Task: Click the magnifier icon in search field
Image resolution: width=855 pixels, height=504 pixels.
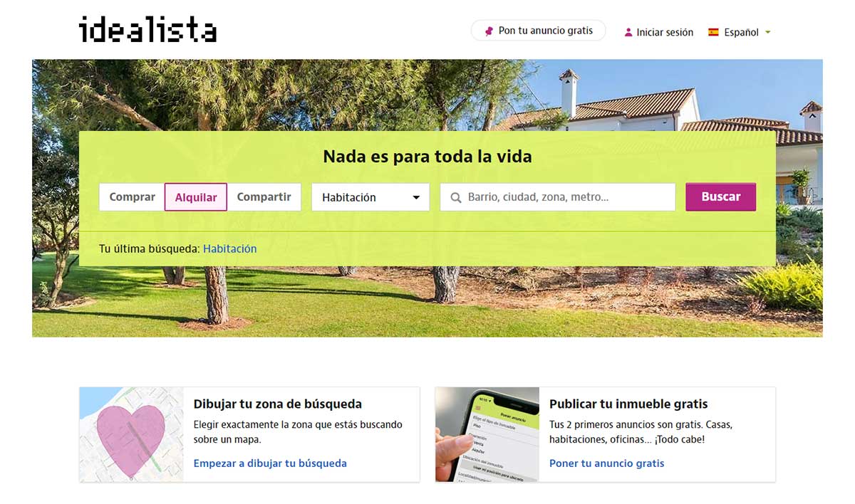Action: (x=456, y=198)
